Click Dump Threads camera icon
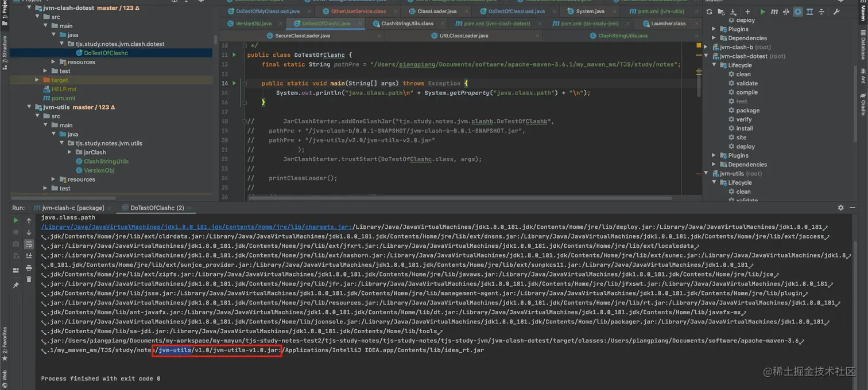 click(15, 244)
